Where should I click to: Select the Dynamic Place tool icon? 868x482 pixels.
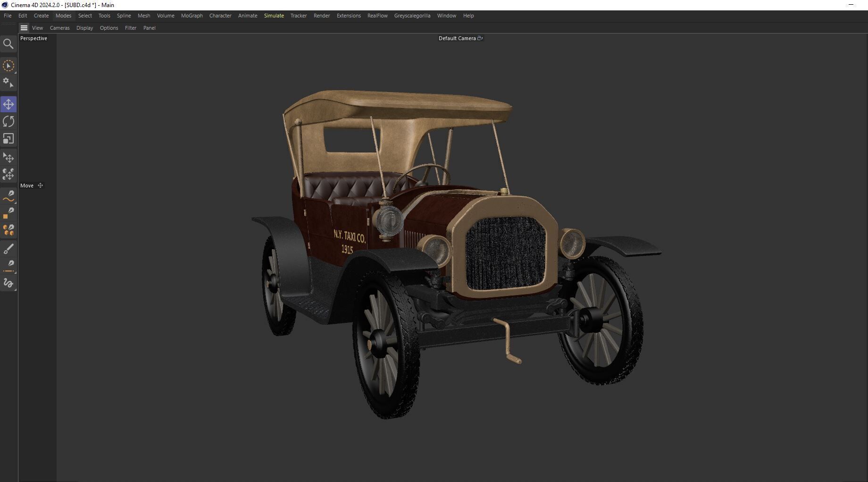8,175
